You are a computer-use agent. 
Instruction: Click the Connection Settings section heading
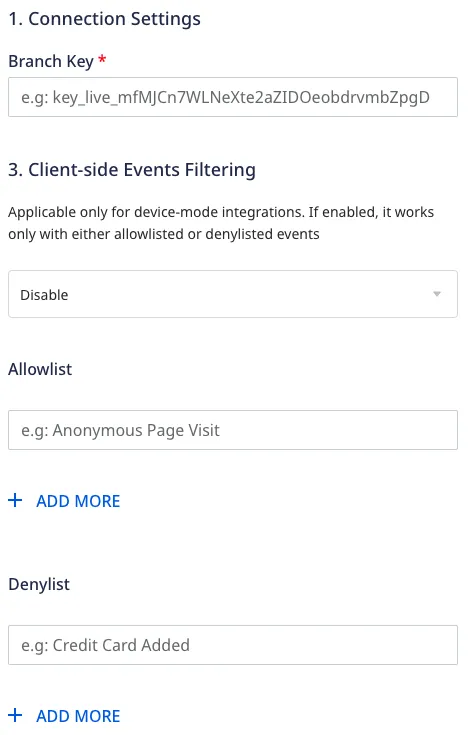pyautogui.click(x=105, y=19)
